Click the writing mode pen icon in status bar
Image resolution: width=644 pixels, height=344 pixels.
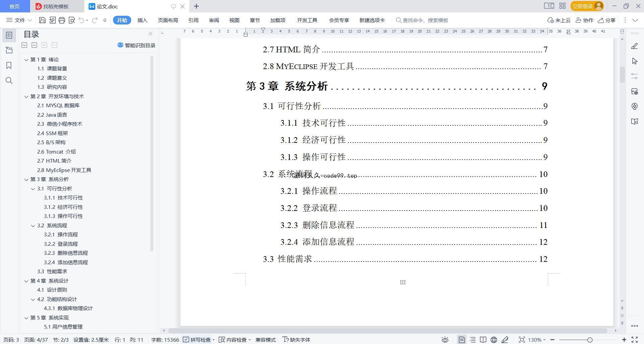505,340
